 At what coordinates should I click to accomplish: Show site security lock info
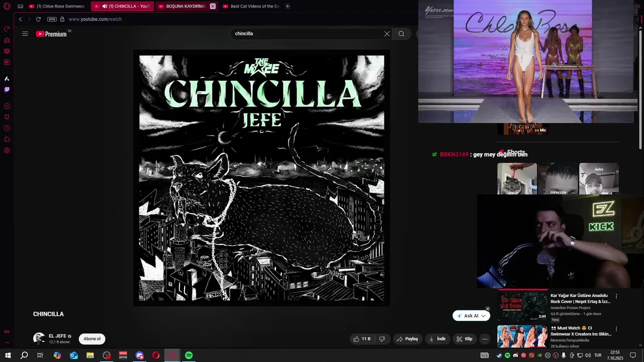(x=62, y=19)
